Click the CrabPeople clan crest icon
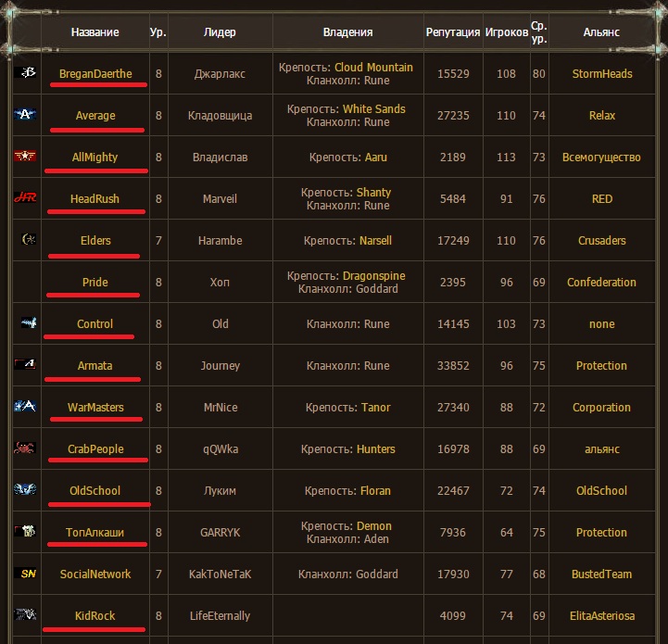668x644 pixels. pos(26,448)
